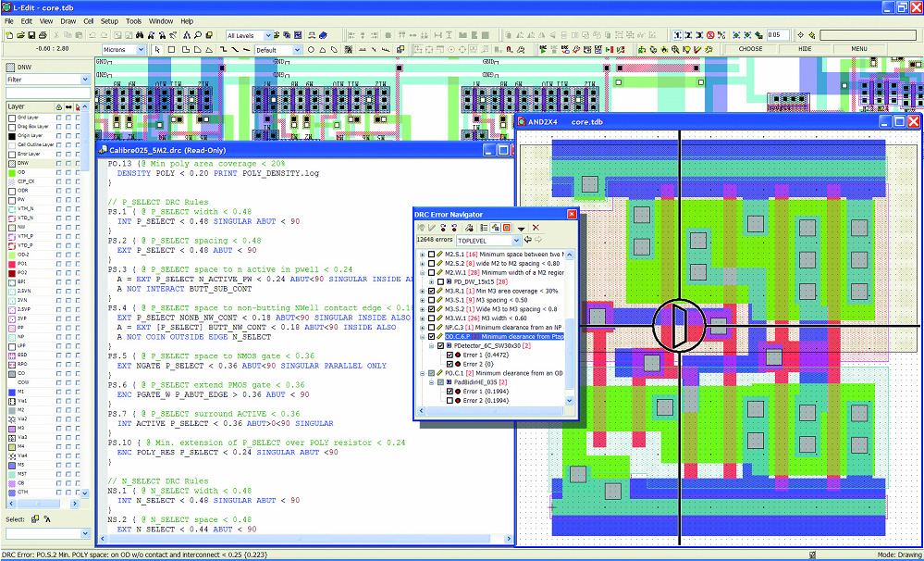
Task: Check the M3.S.1 M3 spacing rule checkbox
Action: (432, 300)
